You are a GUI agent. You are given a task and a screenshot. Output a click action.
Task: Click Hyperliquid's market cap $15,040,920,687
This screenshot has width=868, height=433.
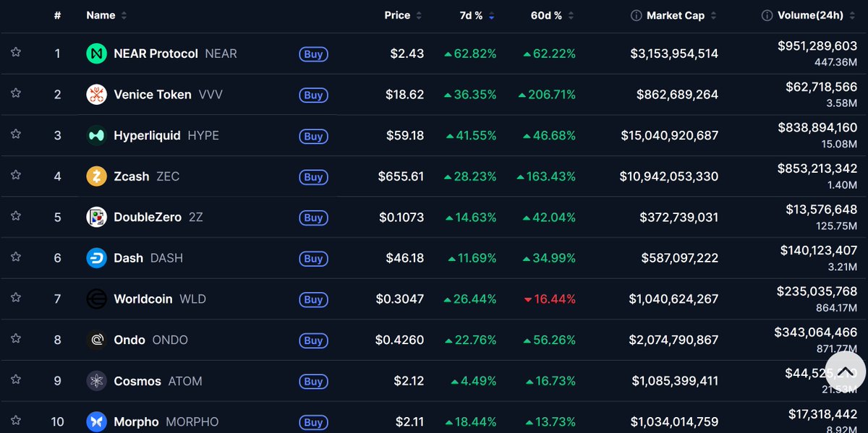670,135
